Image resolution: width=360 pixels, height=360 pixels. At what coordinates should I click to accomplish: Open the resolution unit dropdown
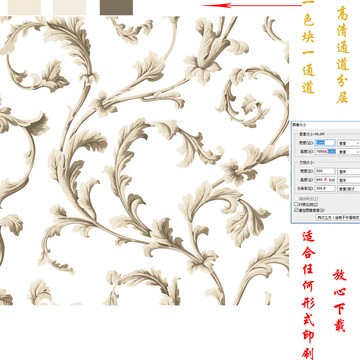pyautogui.click(x=349, y=188)
